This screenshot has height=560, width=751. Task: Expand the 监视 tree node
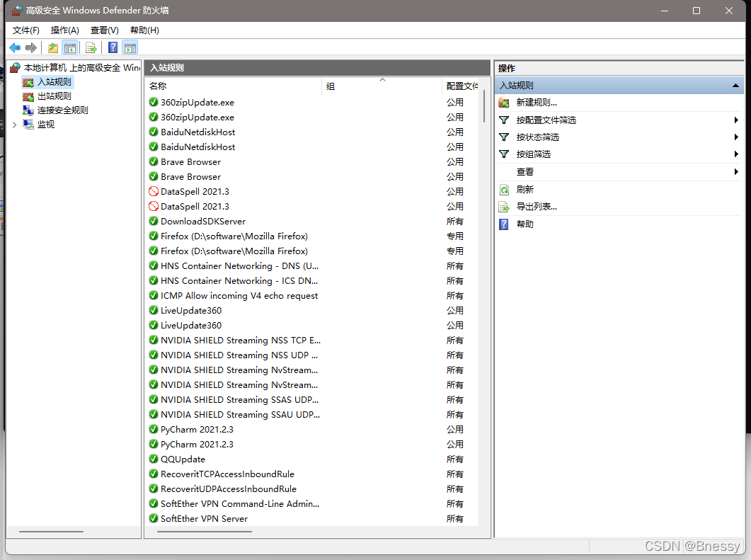click(x=14, y=125)
